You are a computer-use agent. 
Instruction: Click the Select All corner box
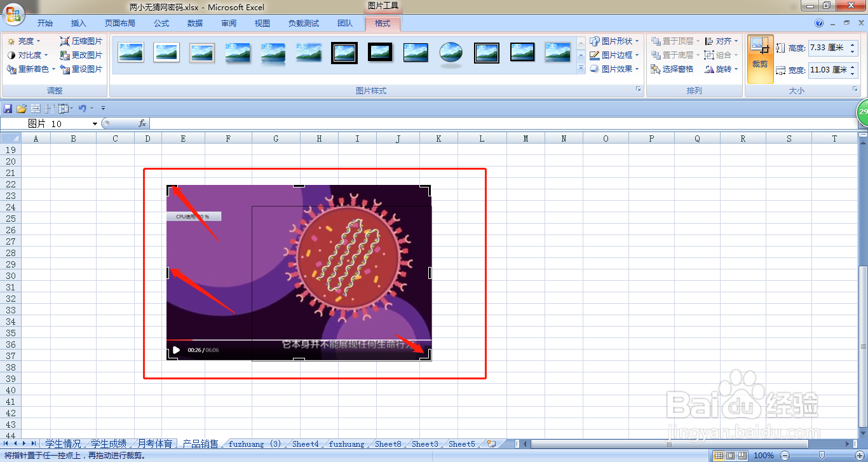pos(11,139)
